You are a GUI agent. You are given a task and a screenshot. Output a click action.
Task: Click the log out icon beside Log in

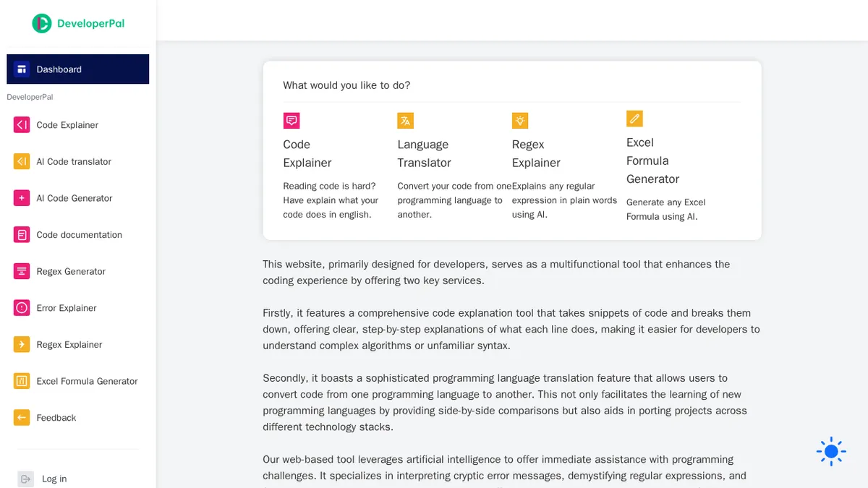click(x=25, y=479)
